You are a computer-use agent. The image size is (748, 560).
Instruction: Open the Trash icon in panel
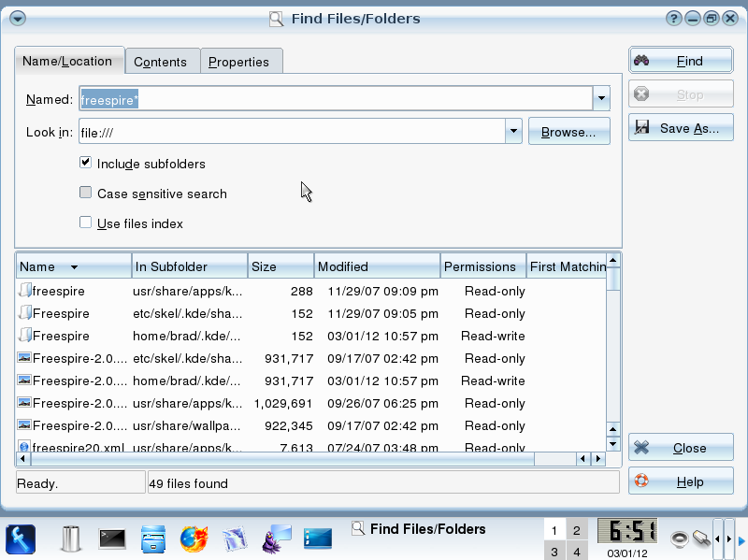click(x=71, y=539)
